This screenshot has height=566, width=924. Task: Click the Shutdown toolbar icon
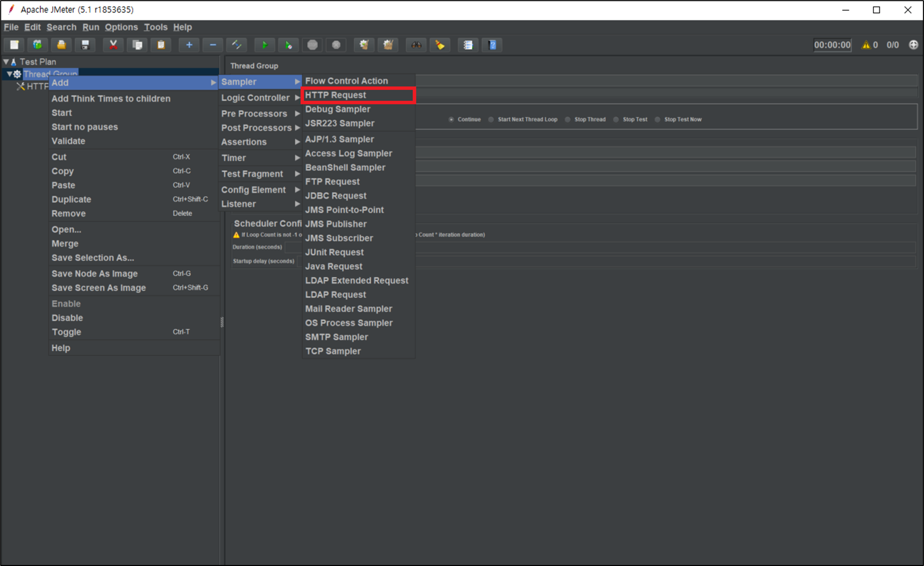(x=336, y=45)
